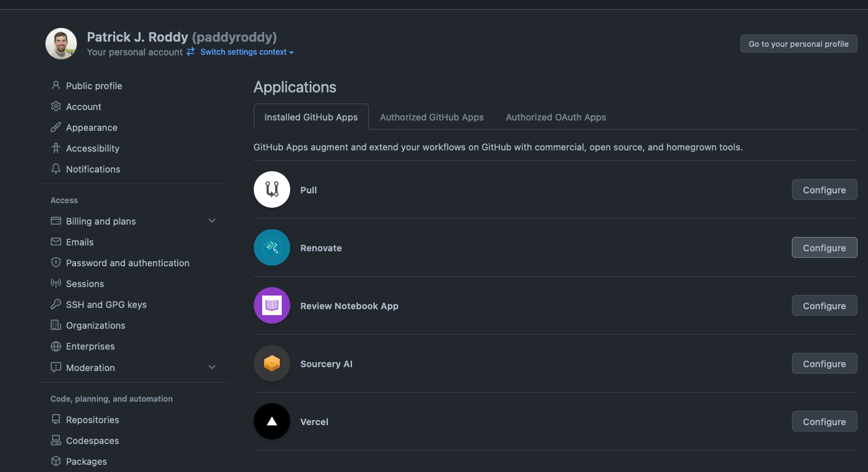The width and height of the screenshot is (868, 472).
Task: Click the SSH and GPG keys key icon
Action: (x=56, y=305)
